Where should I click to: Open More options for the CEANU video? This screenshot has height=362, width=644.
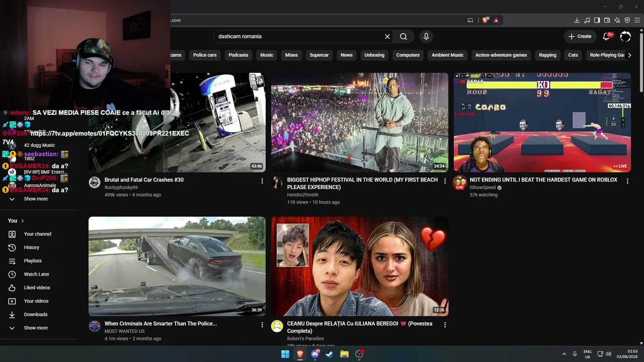[x=445, y=325]
